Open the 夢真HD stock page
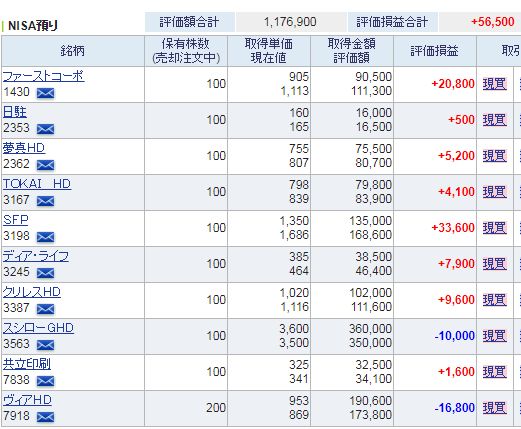 click(x=24, y=148)
